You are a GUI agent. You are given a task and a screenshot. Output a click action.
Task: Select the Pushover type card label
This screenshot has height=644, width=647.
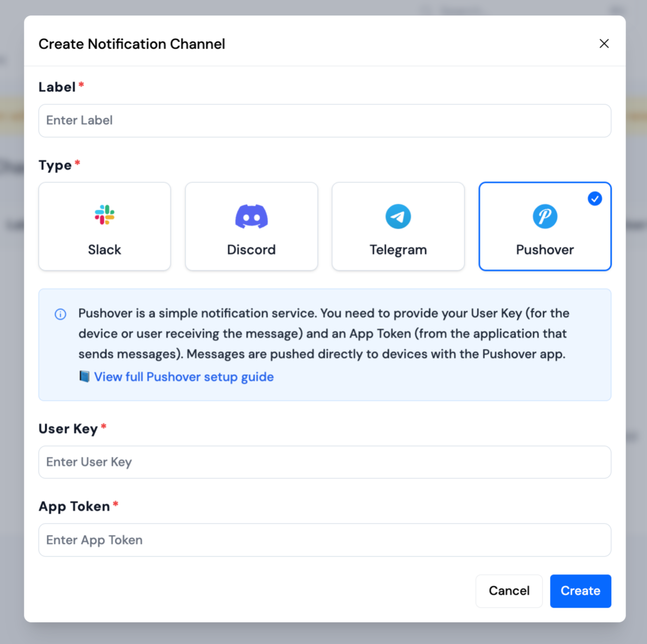click(545, 249)
